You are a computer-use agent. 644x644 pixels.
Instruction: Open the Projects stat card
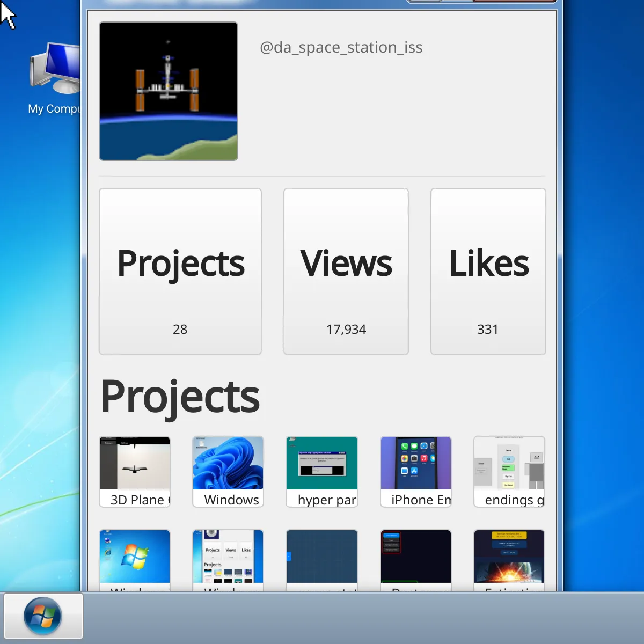180,272
